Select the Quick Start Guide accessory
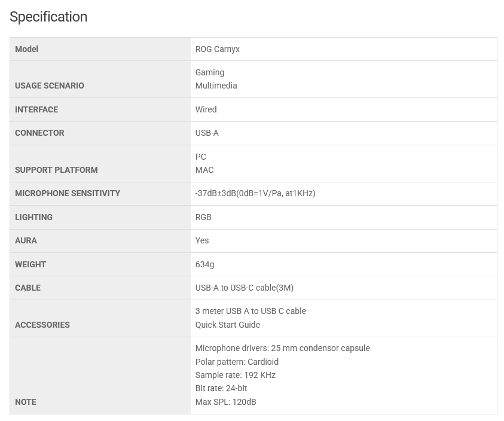Image resolution: width=504 pixels, height=421 pixels. pos(228,325)
